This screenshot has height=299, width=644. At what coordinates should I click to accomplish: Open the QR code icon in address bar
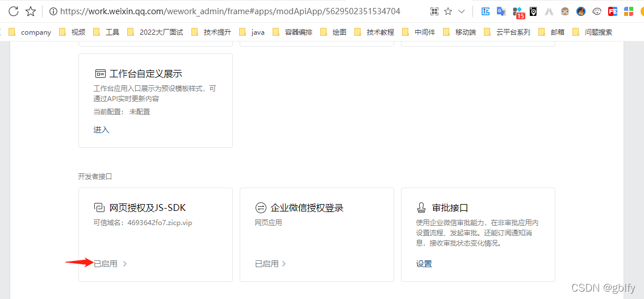coord(434,11)
